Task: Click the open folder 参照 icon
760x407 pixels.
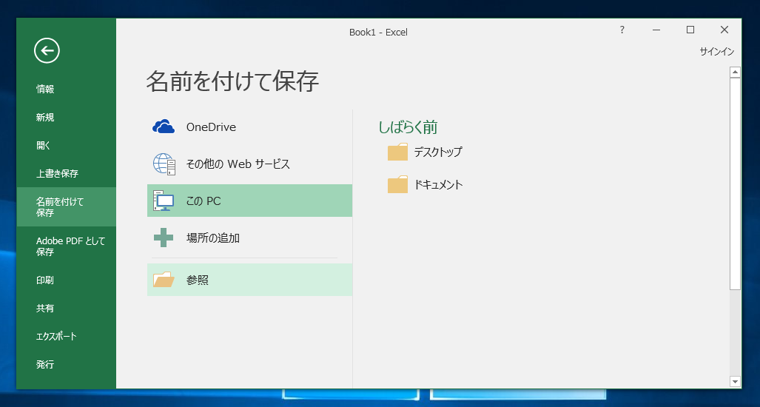Action: click(x=163, y=280)
